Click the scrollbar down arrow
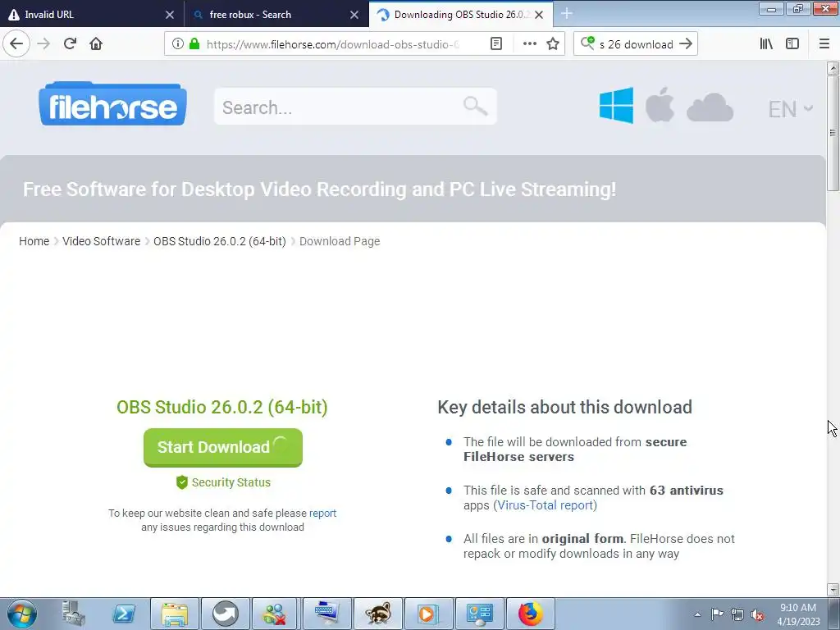Viewport: 840px width, 630px height. (833, 590)
